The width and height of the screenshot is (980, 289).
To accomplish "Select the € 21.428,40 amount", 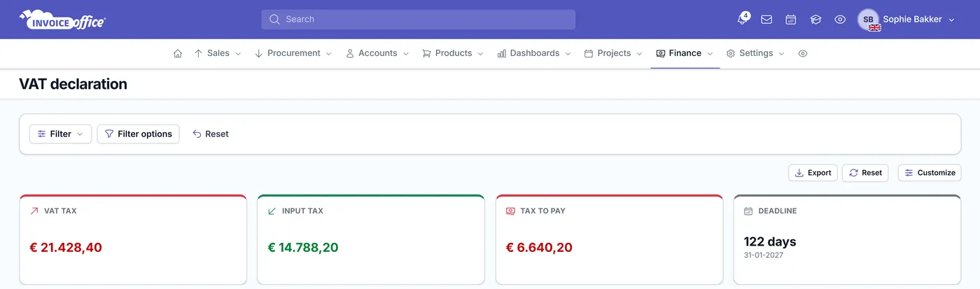I will pyautogui.click(x=66, y=247).
